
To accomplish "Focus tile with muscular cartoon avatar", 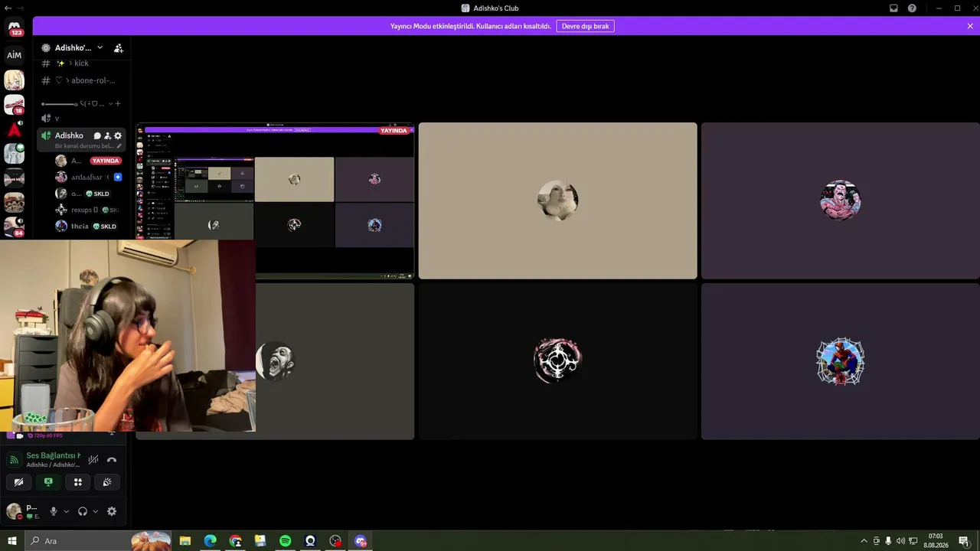I will tap(840, 201).
